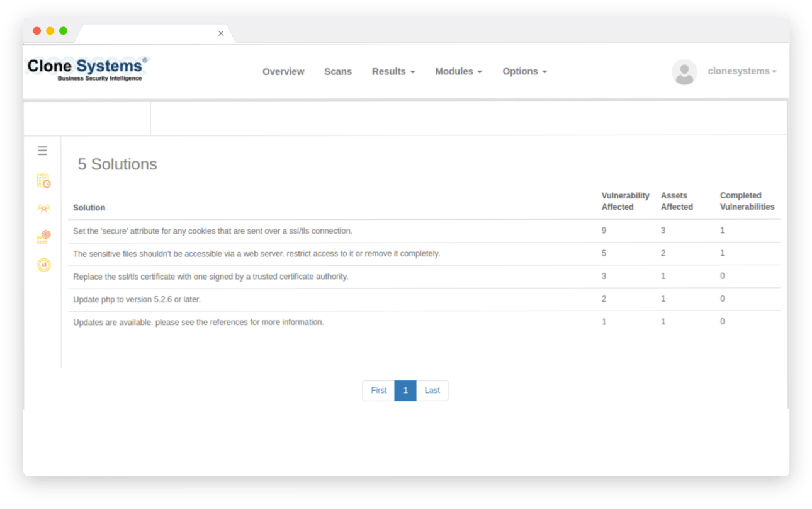Select the Replace ssl/tls certificate solution
Image resolution: width=812 pixels, height=509 pixels.
tap(424, 277)
